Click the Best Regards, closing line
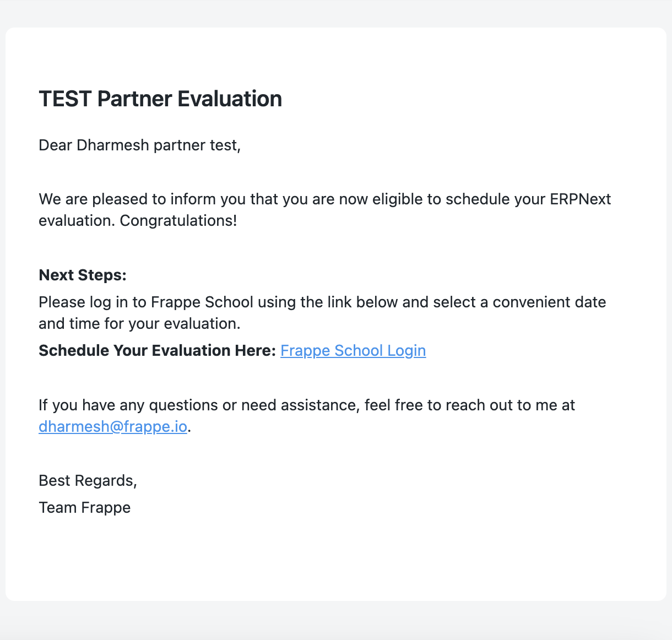 pyautogui.click(x=88, y=481)
